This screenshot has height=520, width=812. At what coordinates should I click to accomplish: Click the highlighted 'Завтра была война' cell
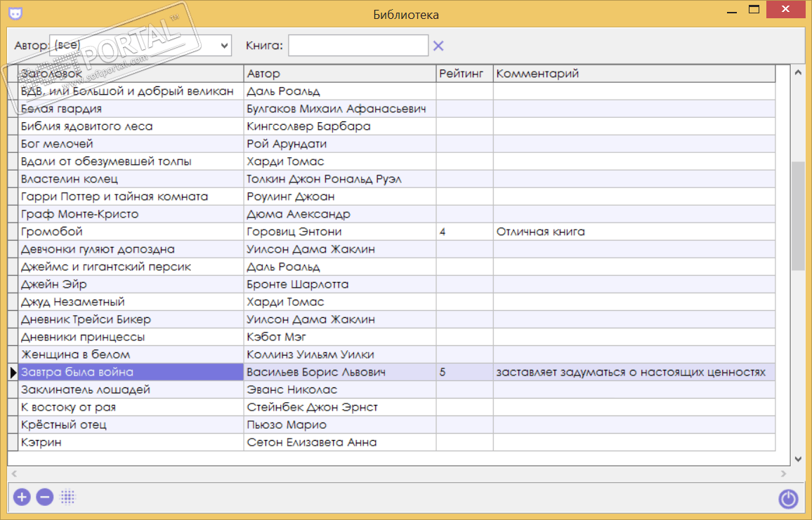[131, 373]
